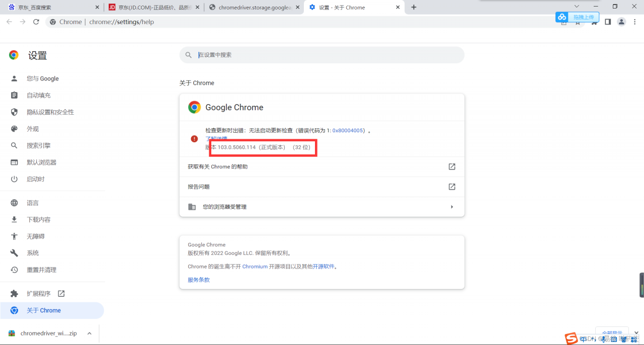Click the puzzle icon for 扩展程序
The height and width of the screenshot is (345, 644).
pyautogui.click(x=15, y=294)
